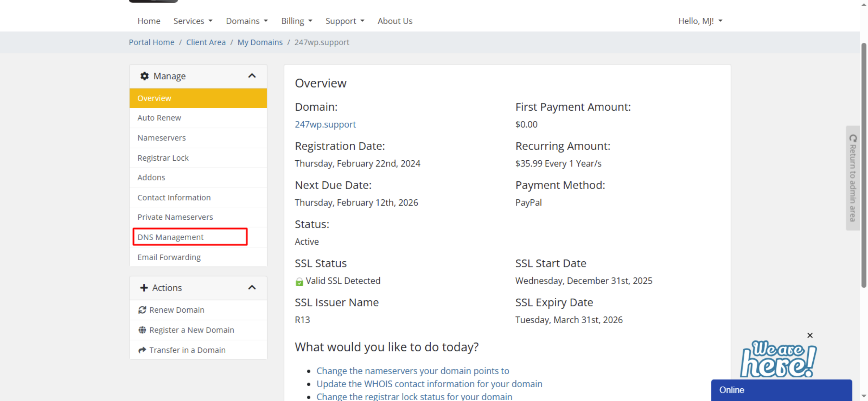Dismiss the We are here chat popup
The height and width of the screenshot is (401, 868).
(810, 335)
